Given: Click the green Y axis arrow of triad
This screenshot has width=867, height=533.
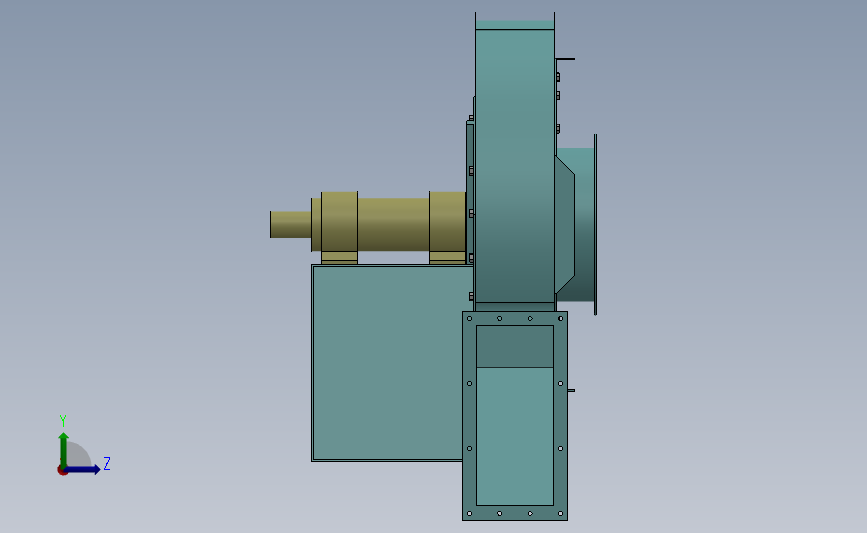Looking at the screenshot, I should coord(64,450).
